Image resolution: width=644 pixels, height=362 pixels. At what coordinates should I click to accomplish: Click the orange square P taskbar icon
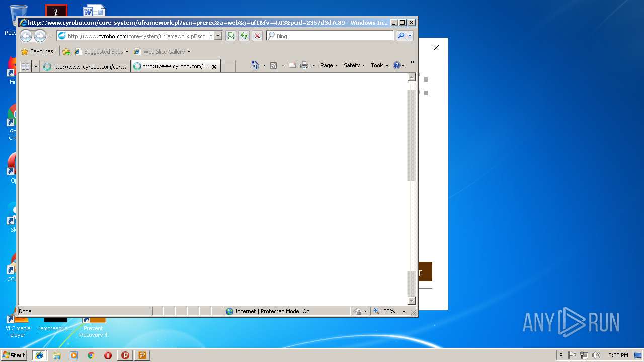tap(142, 355)
